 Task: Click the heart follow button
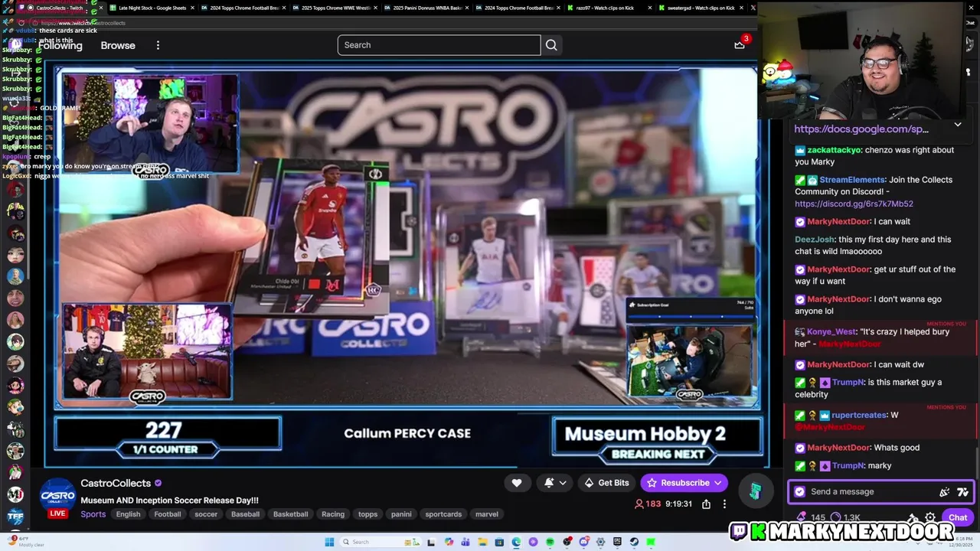tap(517, 483)
